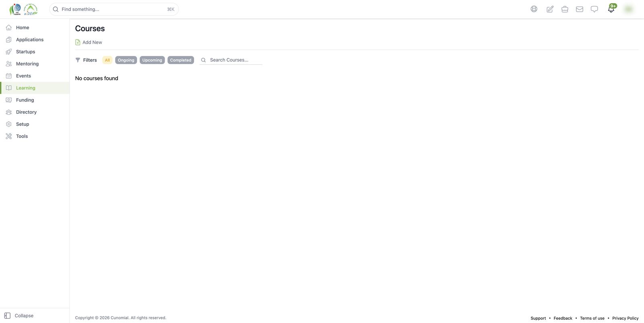Click the Setup gear icon in sidebar

click(8, 124)
